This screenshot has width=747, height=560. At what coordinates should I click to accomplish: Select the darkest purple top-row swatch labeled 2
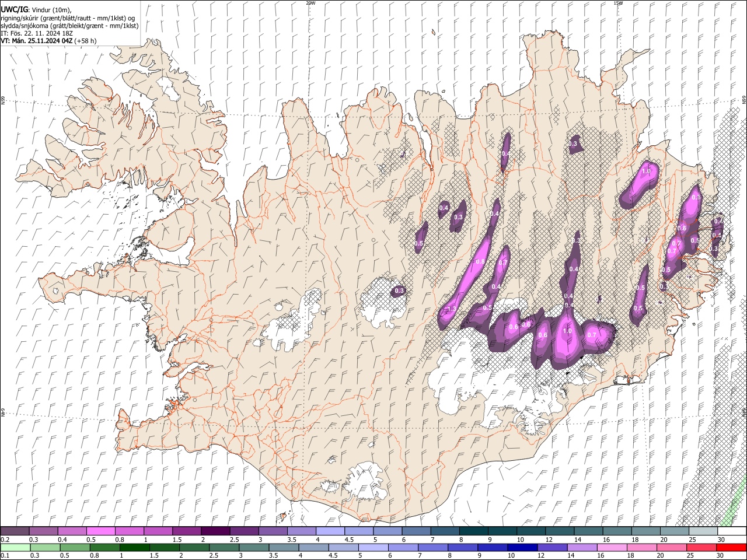pyautogui.click(x=215, y=531)
